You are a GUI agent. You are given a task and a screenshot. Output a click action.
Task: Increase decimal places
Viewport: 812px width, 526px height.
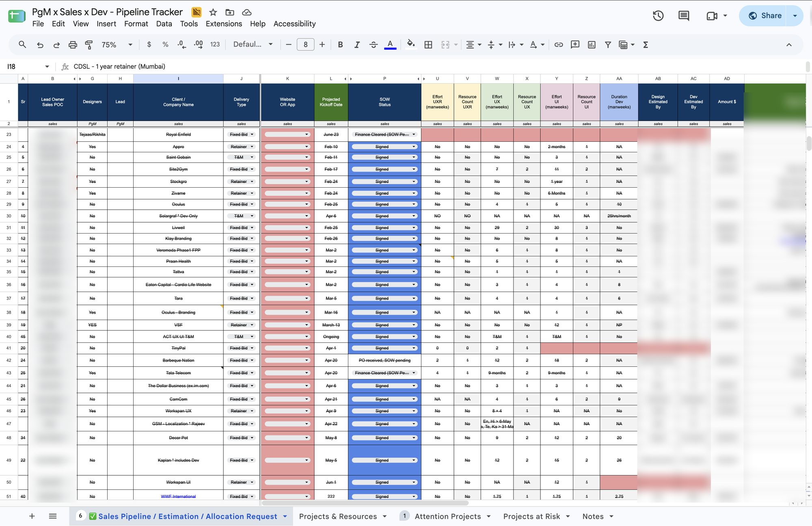(199, 45)
